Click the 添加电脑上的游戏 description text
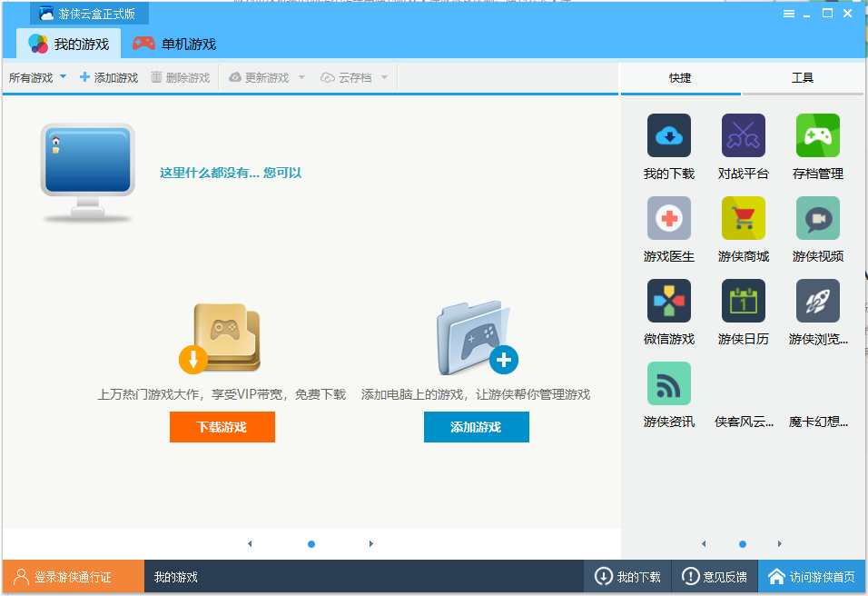 click(x=476, y=394)
